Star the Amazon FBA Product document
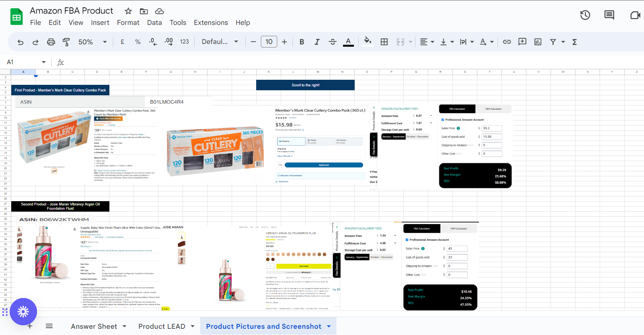The height and width of the screenshot is (335, 644). [128, 11]
